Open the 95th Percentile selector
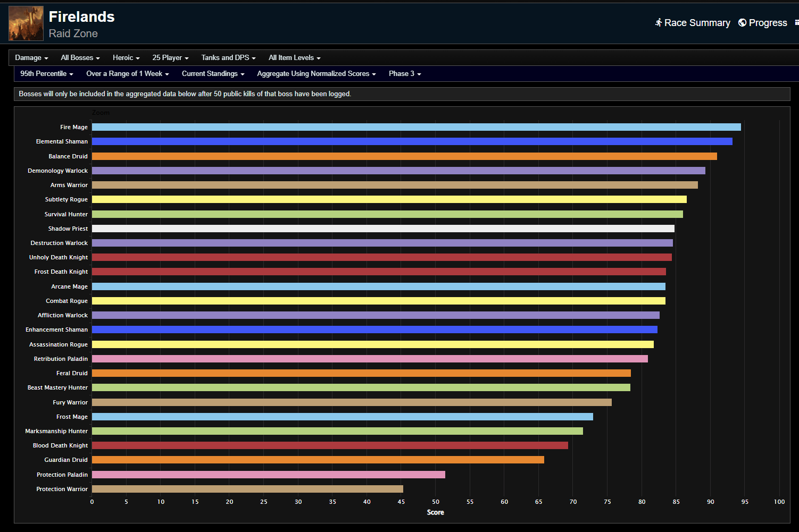 [x=46, y=74]
